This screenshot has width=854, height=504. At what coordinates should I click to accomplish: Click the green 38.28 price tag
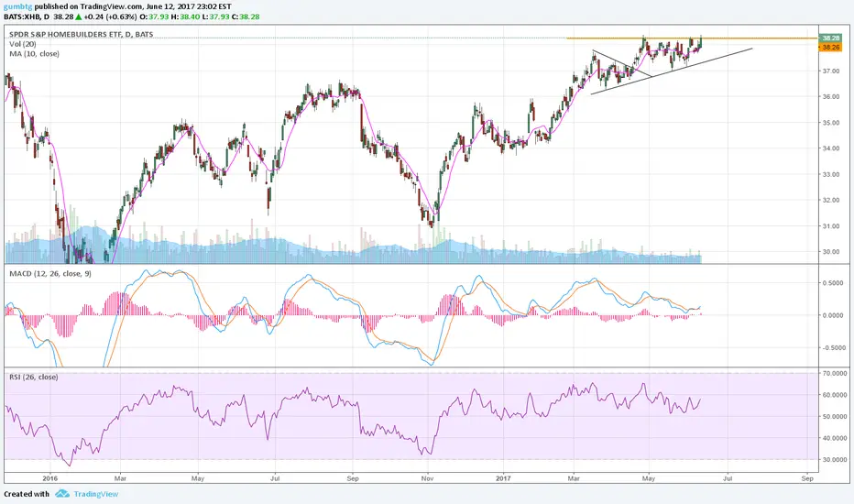(830, 38)
